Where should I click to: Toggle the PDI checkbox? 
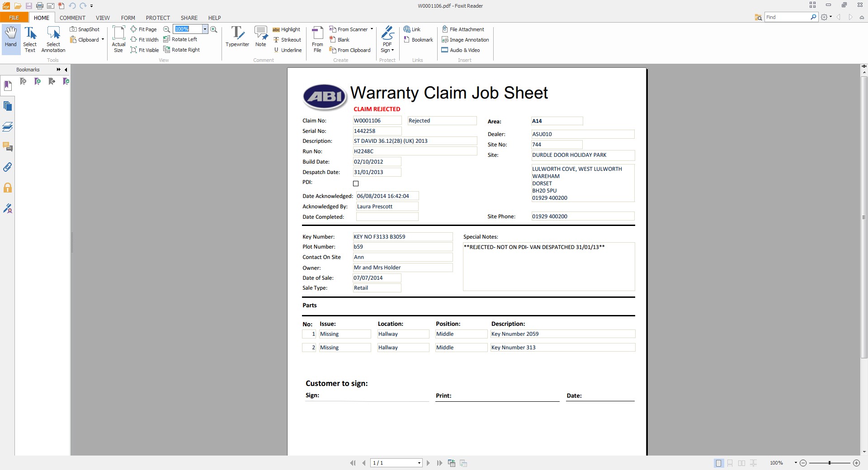356,183
